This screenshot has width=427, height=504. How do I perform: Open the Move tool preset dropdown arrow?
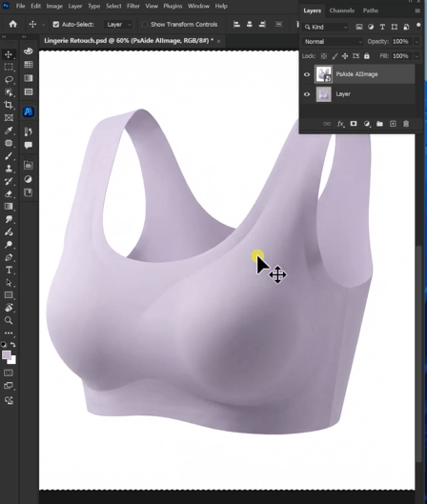click(x=43, y=25)
